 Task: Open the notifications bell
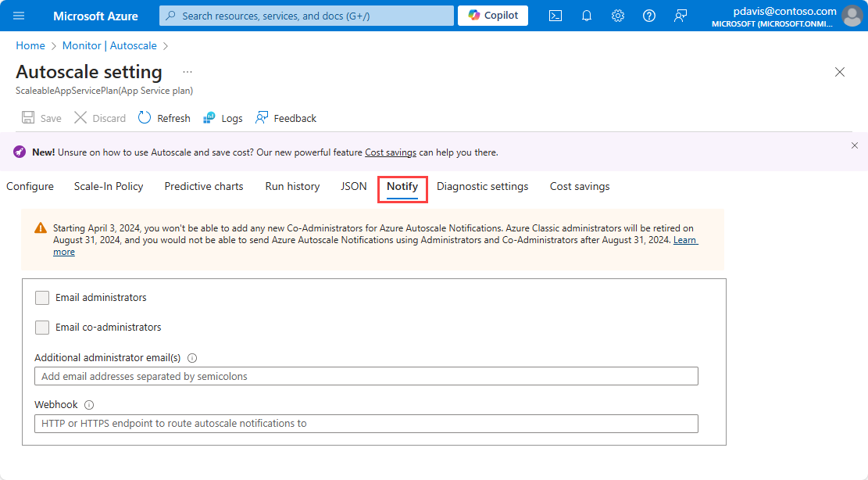(x=586, y=16)
